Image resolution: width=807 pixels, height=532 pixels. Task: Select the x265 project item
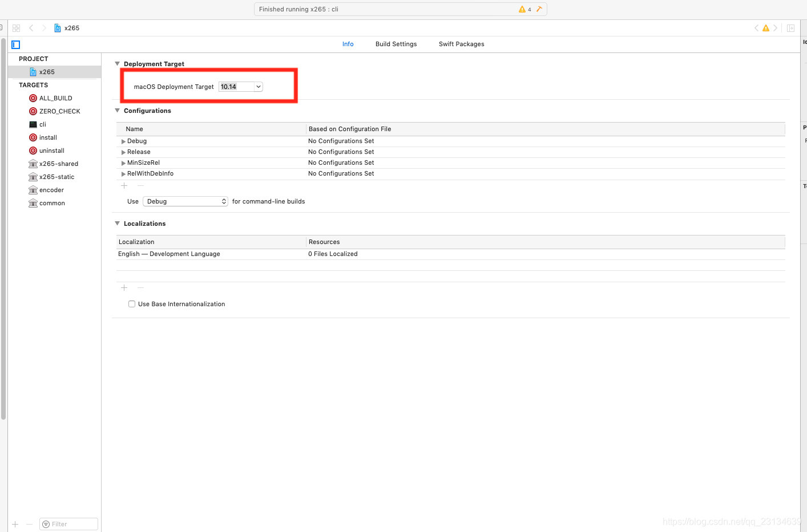pos(55,72)
